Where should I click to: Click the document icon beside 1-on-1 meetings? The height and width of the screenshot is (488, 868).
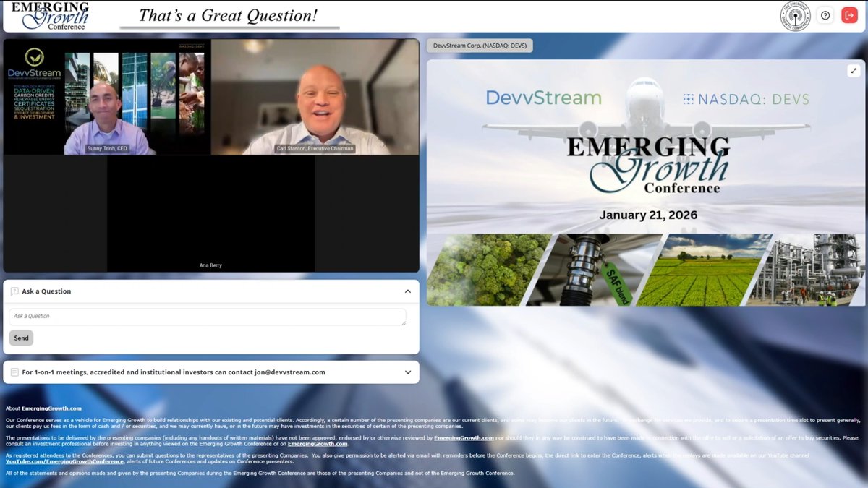tap(14, 372)
